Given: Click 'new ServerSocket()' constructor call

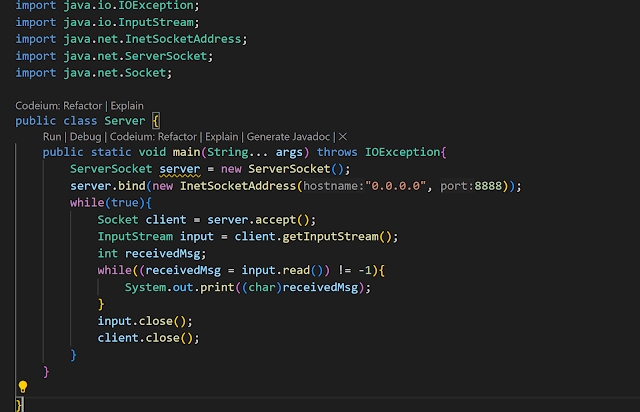Looking at the screenshot, I should click(x=282, y=169).
